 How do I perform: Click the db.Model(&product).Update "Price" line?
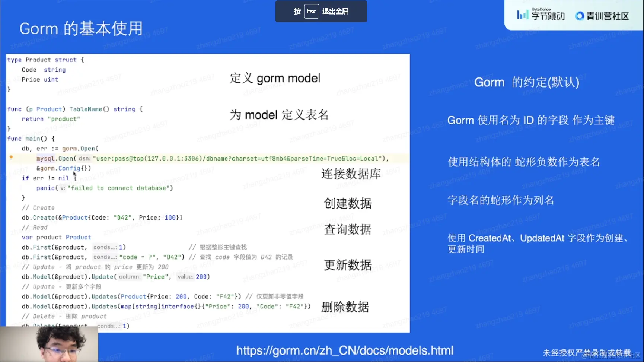pyautogui.click(x=116, y=277)
